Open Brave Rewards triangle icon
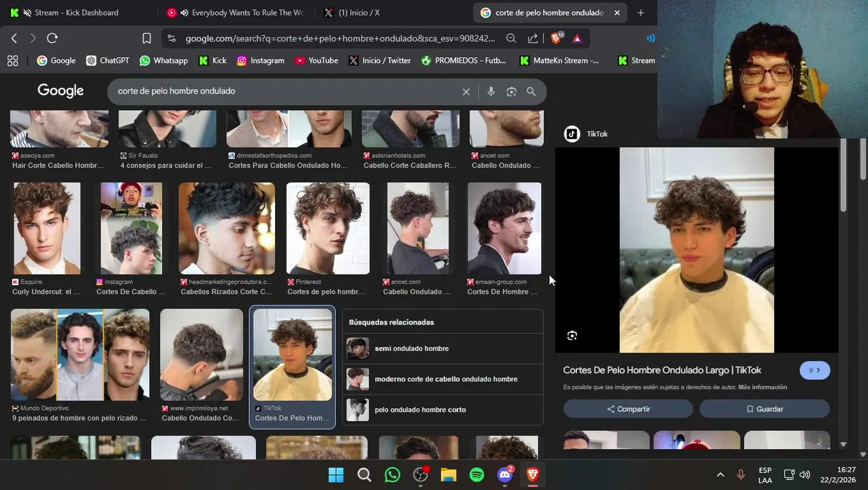Viewport: 868px width, 490px height. click(x=577, y=39)
